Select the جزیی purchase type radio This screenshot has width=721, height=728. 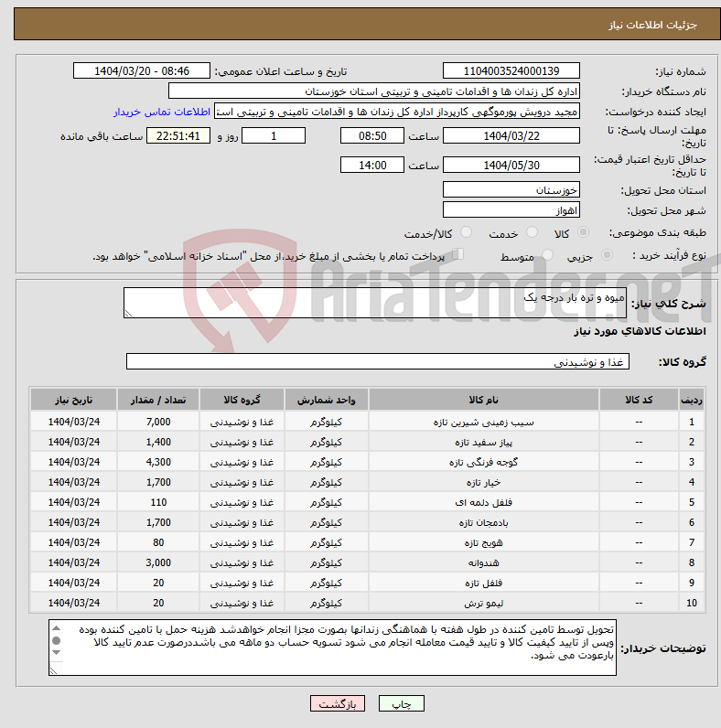[x=607, y=255]
